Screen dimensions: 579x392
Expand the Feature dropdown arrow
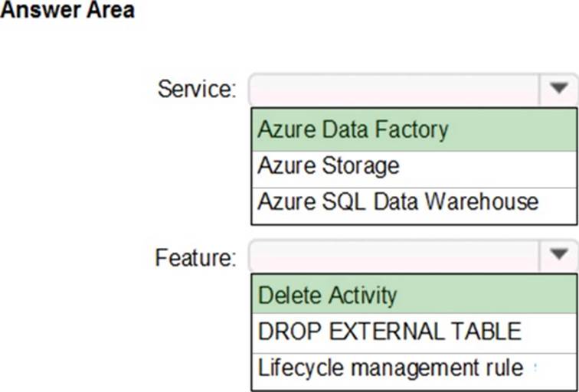point(559,255)
